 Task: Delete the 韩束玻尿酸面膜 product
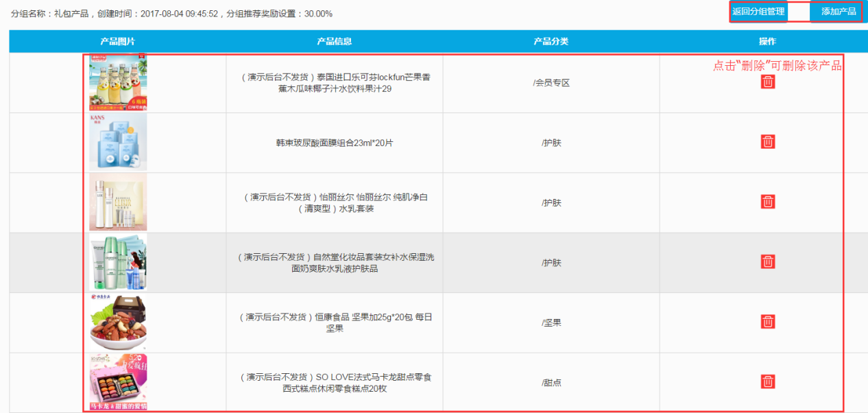[768, 142]
